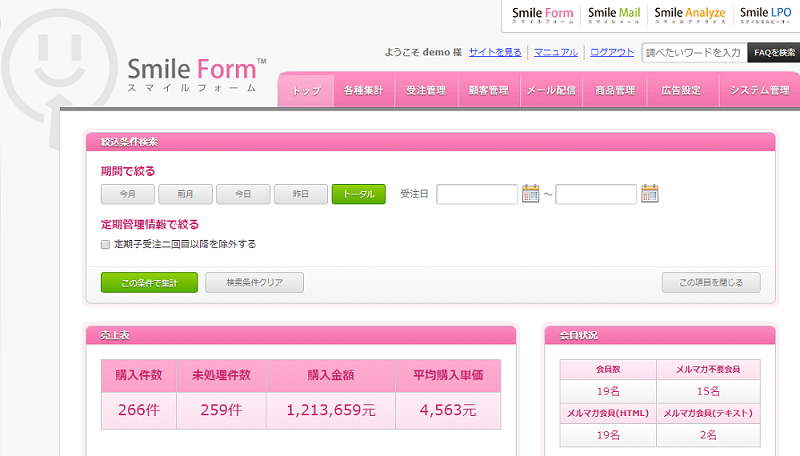Switch to Smile Mail product
Screen dimensions: 800x456
pyautogui.click(x=614, y=15)
